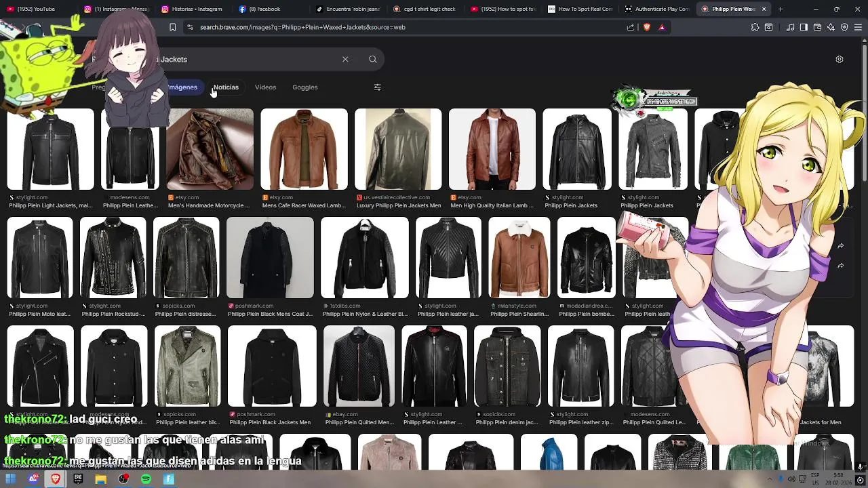
Task: Open the Extensions puzzle icon
Action: click(755, 27)
